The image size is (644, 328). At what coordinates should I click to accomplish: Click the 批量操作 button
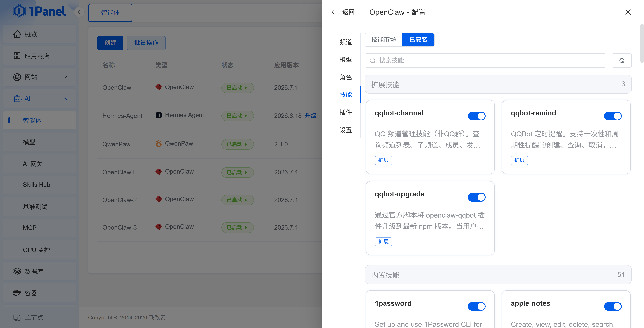[146, 43]
